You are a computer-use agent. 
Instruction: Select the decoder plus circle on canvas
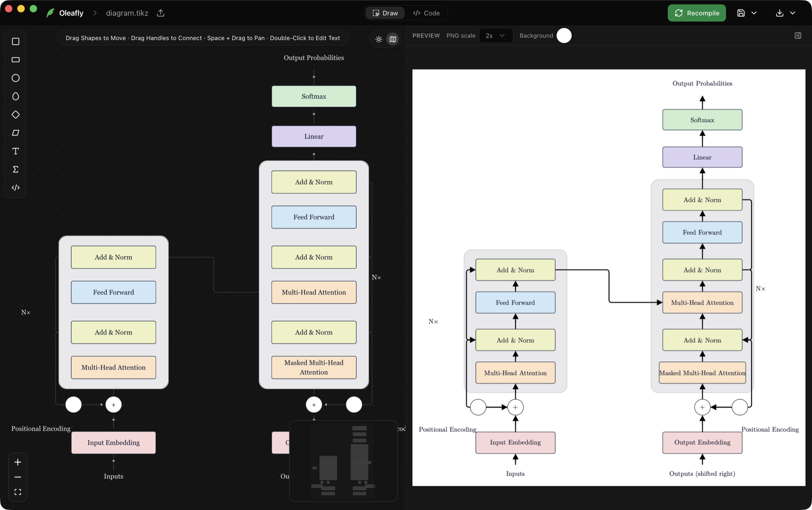314,405
